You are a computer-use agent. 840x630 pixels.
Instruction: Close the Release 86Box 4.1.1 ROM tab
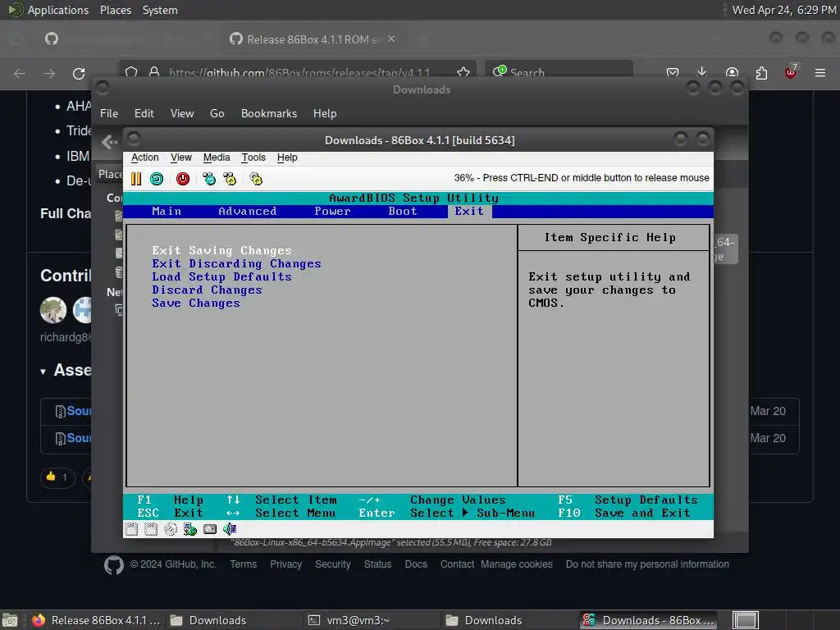click(x=391, y=39)
